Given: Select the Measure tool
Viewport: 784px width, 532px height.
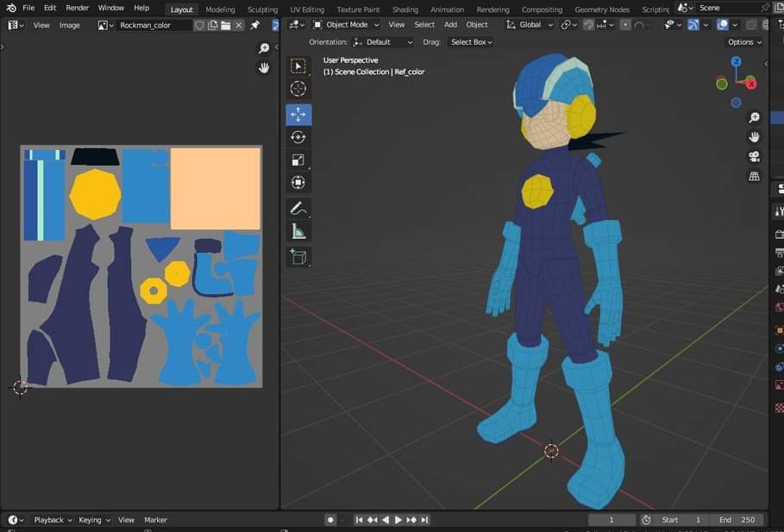Looking at the screenshot, I should (x=298, y=231).
